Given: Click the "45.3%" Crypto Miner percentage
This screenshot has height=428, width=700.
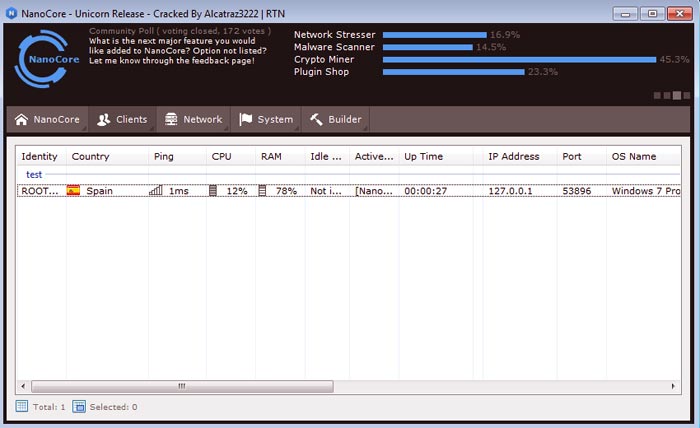Looking at the screenshot, I should coord(675,59).
